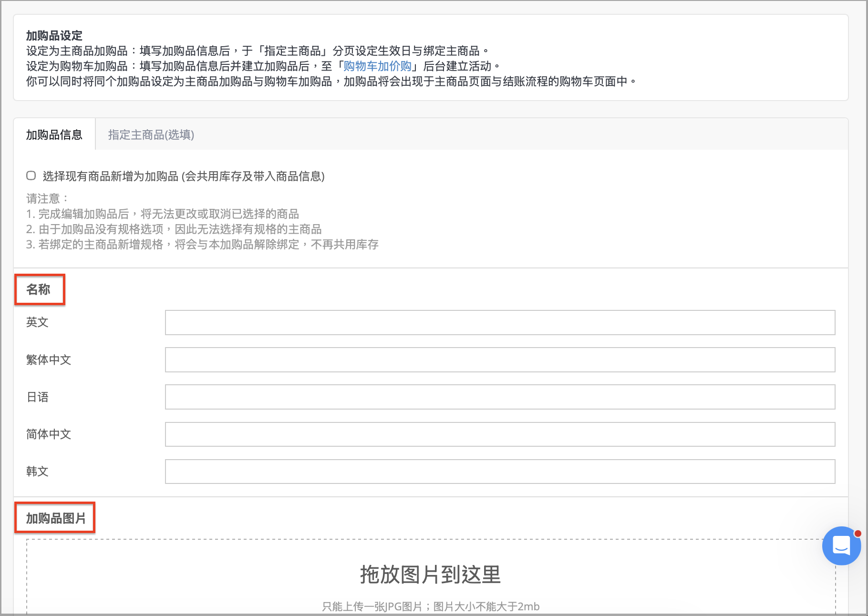The width and height of the screenshot is (868, 616).
Task: Click the 简体中文 name input field
Action: click(x=500, y=434)
